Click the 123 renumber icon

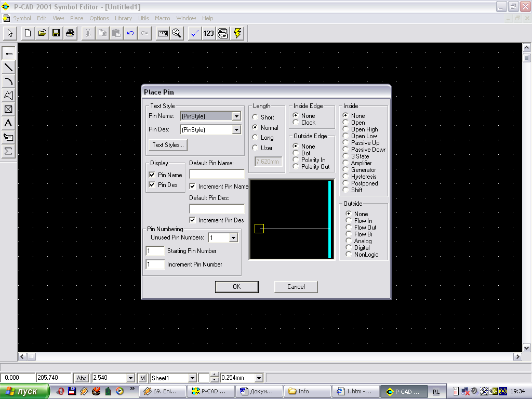209,33
